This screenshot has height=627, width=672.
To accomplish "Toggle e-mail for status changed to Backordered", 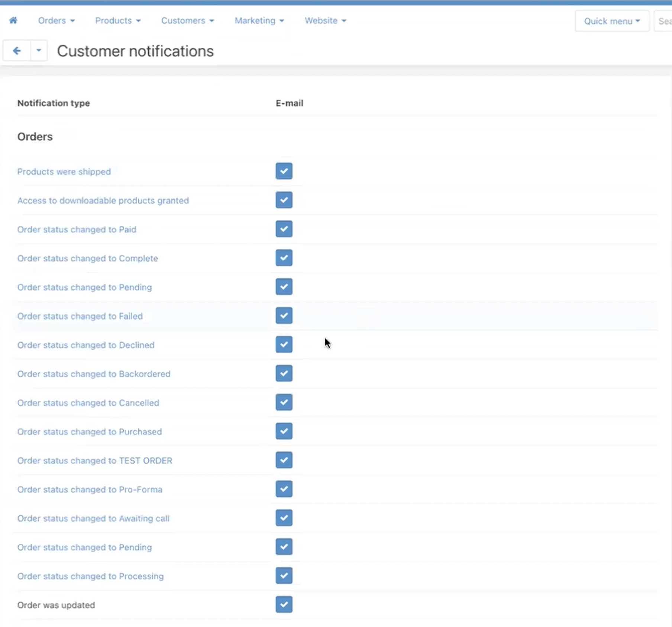I will tap(284, 373).
